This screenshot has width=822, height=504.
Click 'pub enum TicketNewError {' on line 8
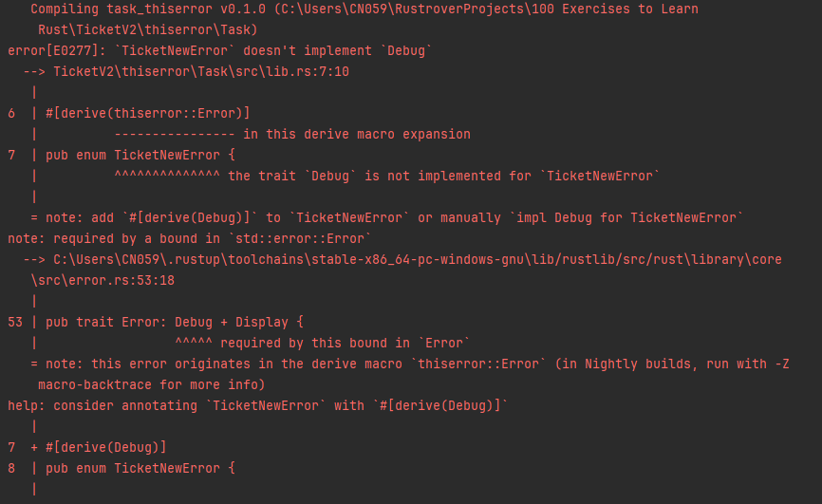[x=140, y=468]
